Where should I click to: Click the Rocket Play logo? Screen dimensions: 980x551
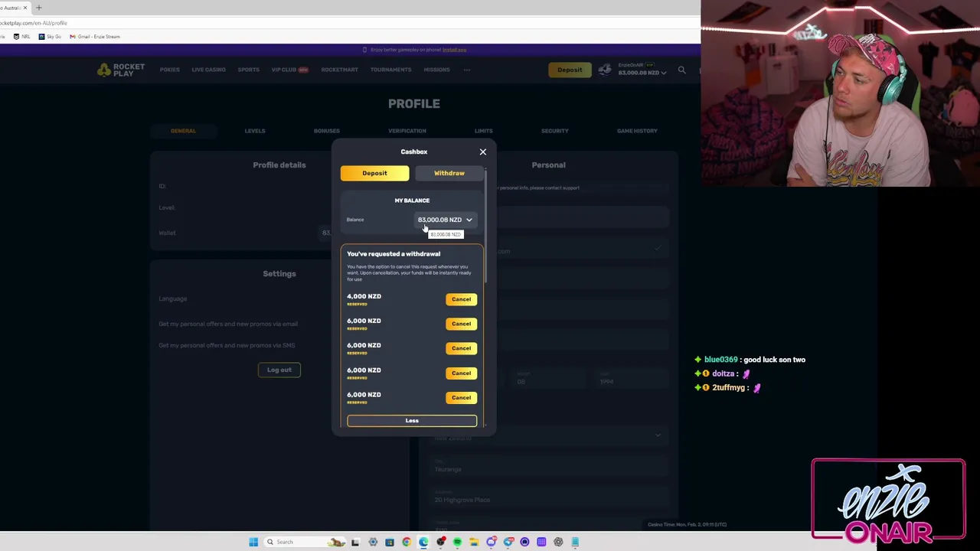pyautogui.click(x=121, y=70)
